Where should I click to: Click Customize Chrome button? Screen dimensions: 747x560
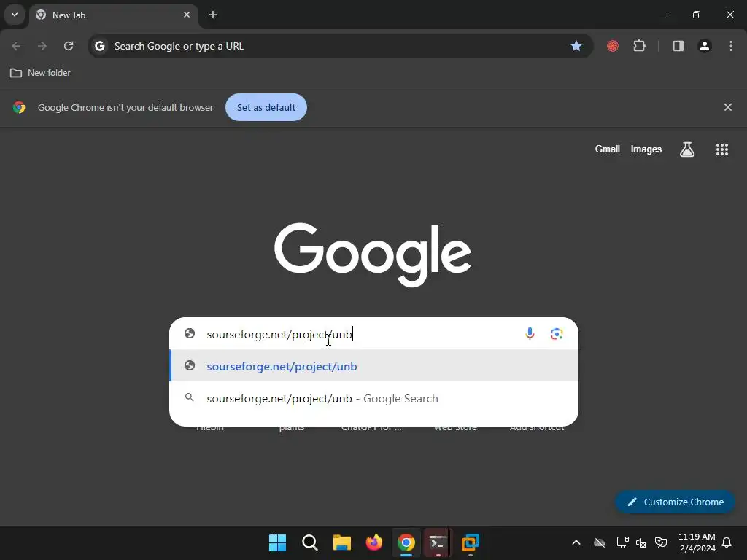(x=675, y=502)
